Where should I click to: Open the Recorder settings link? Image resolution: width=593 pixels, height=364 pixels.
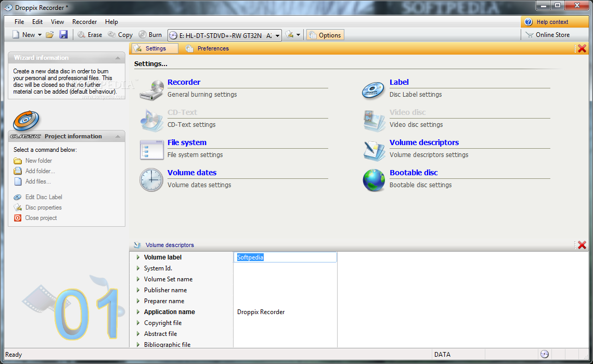coord(184,82)
